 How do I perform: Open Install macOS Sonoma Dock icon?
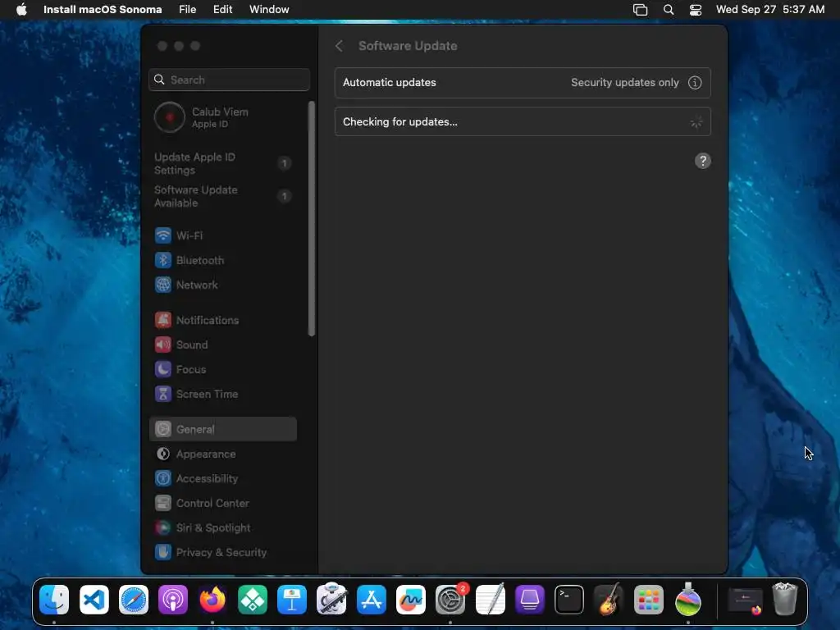click(688, 600)
